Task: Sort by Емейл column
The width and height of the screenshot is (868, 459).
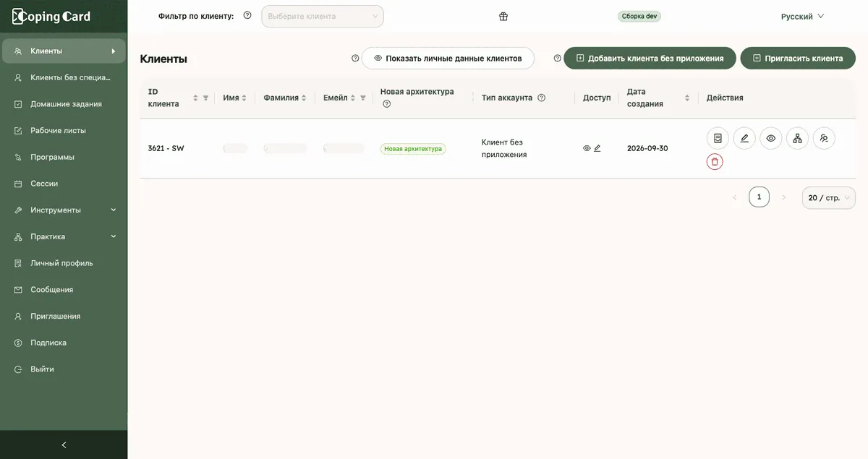Action: pos(353,98)
